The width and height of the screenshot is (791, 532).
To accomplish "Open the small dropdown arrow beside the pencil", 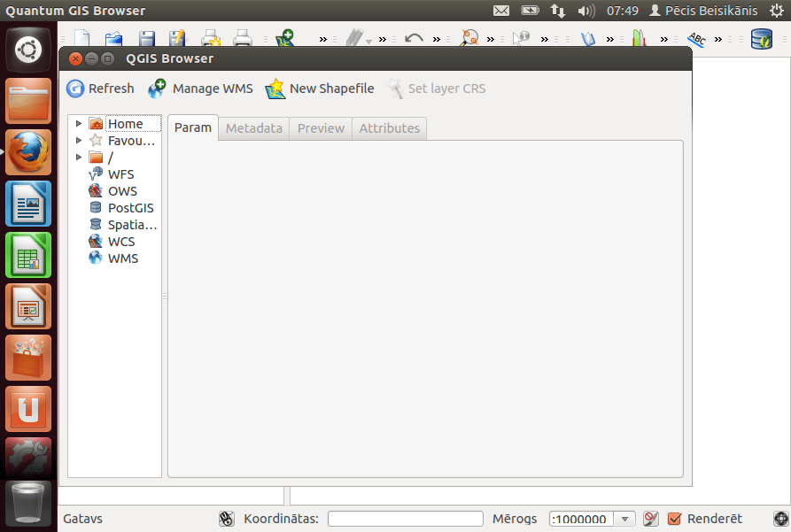I will (x=368, y=42).
